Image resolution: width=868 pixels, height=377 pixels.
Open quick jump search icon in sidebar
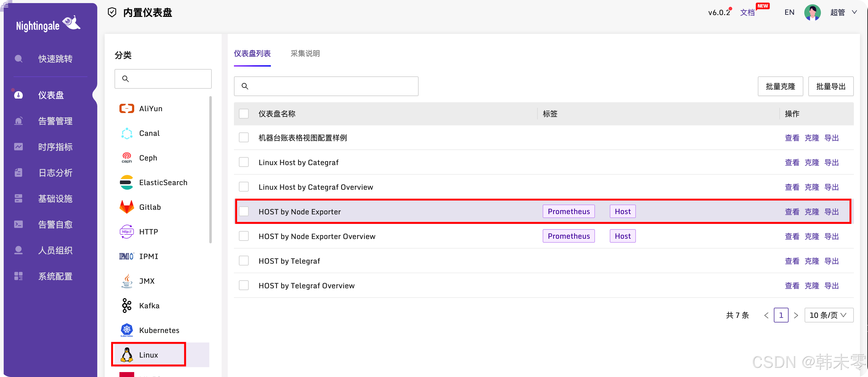pyautogui.click(x=18, y=59)
